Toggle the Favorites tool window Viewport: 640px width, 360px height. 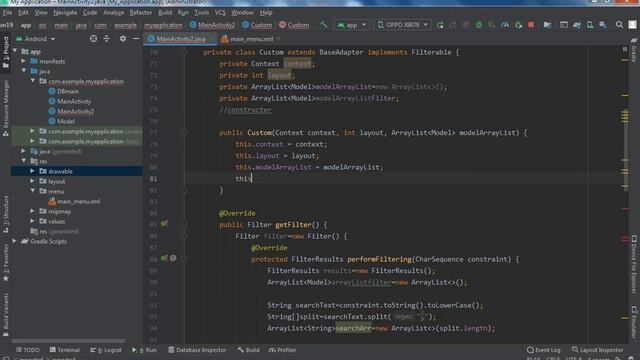pyautogui.click(x=6, y=263)
